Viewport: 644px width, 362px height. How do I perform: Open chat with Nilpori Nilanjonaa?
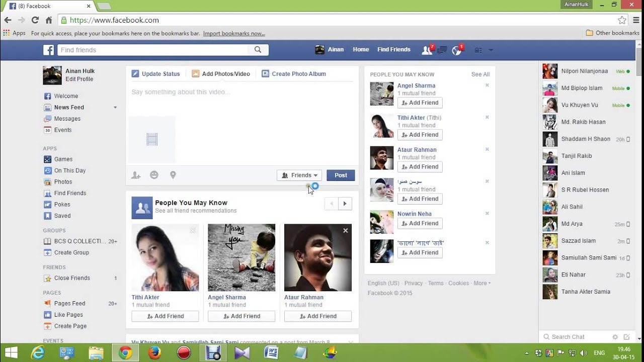(586, 71)
